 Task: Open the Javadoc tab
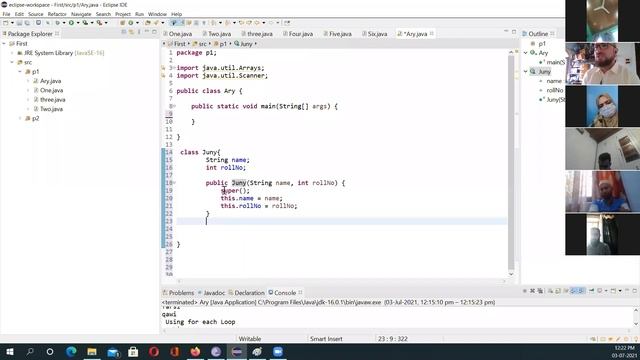[x=211, y=293]
